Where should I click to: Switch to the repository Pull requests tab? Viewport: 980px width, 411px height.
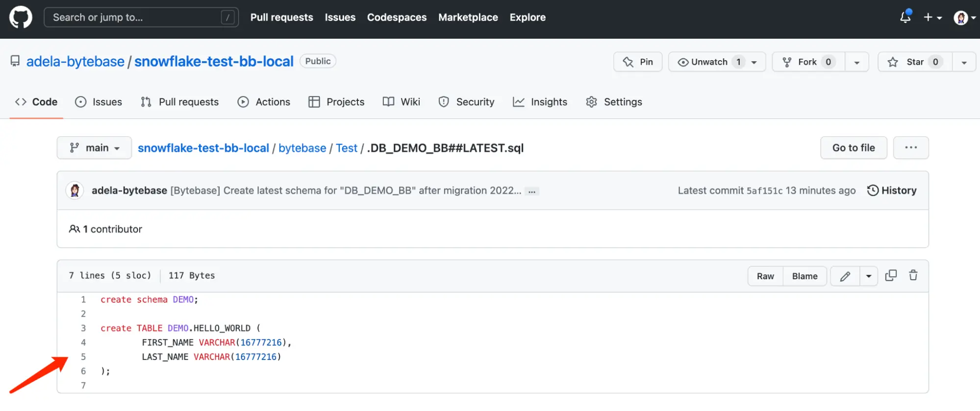[179, 102]
